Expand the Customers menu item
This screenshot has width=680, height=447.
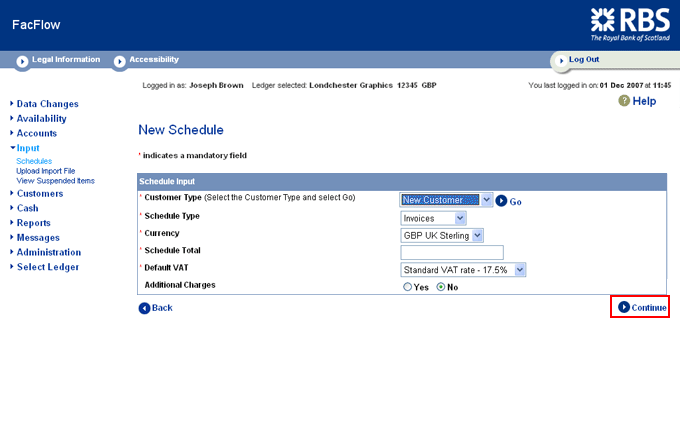point(39,193)
